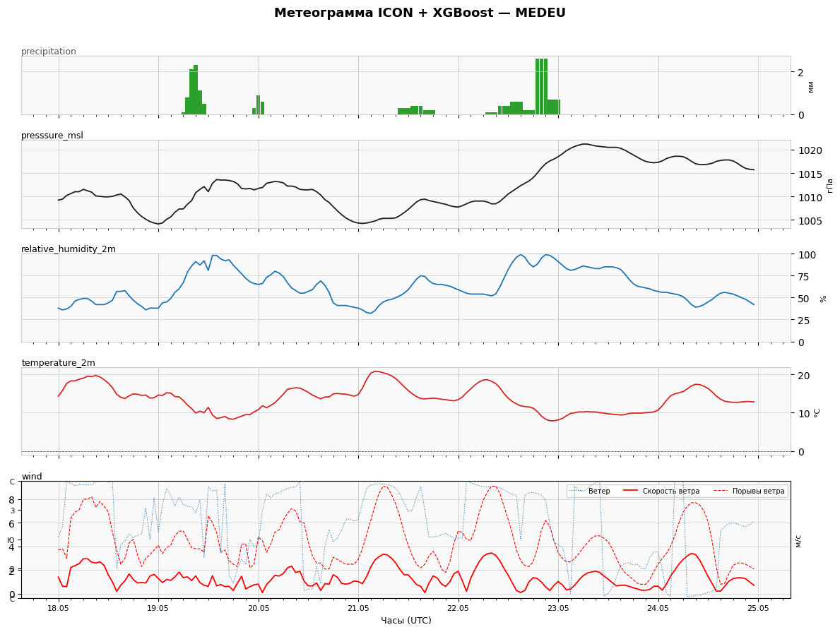Click the 25.05 date tick label
The height and width of the screenshot is (632, 840).
[x=758, y=609]
